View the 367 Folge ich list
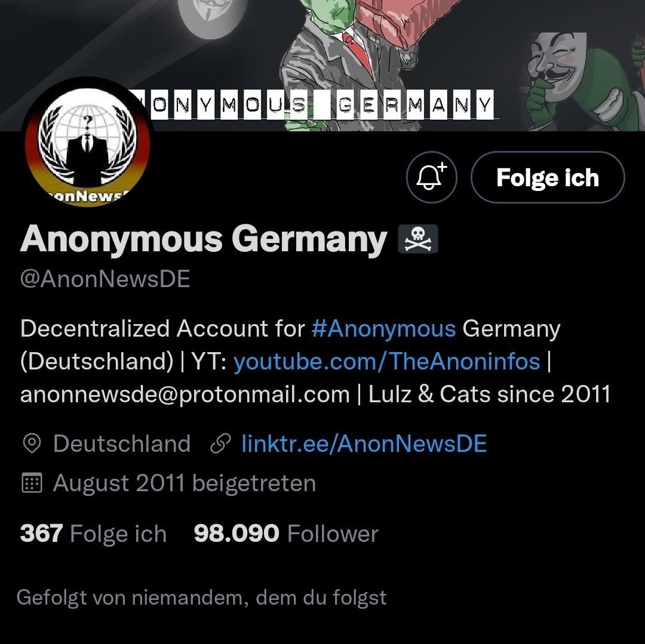 93,534
